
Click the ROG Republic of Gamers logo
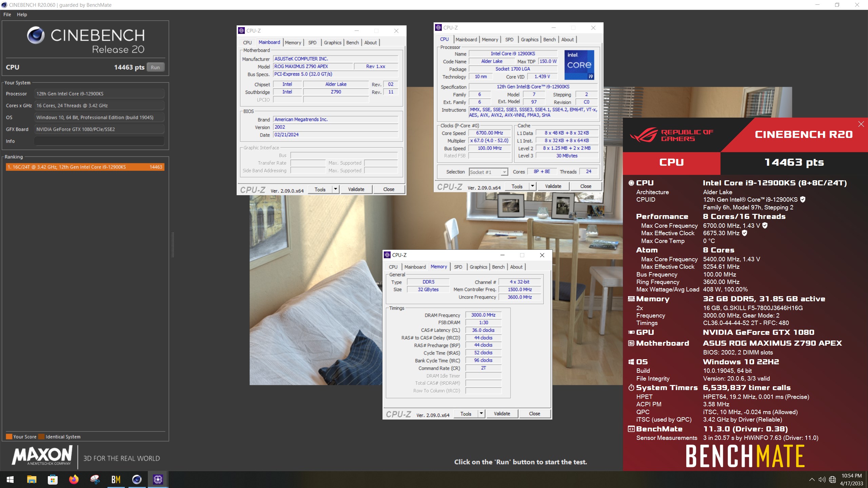click(x=671, y=135)
